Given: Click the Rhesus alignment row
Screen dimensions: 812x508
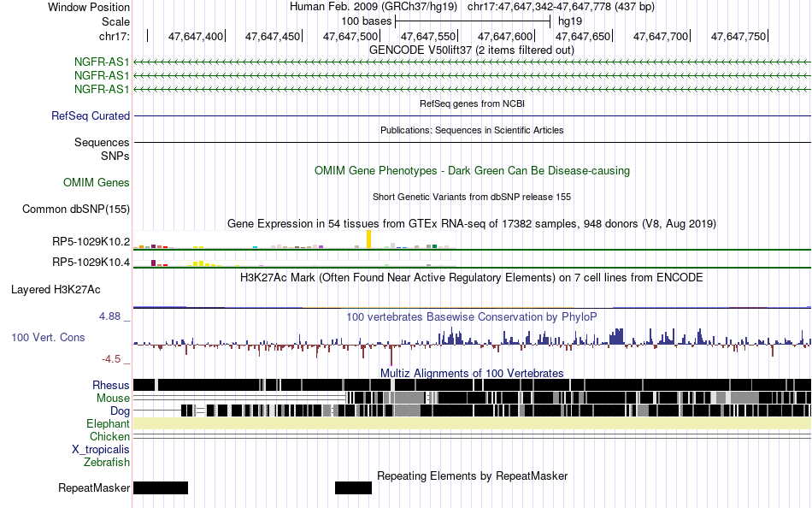Looking at the screenshot, I should (x=473, y=385).
